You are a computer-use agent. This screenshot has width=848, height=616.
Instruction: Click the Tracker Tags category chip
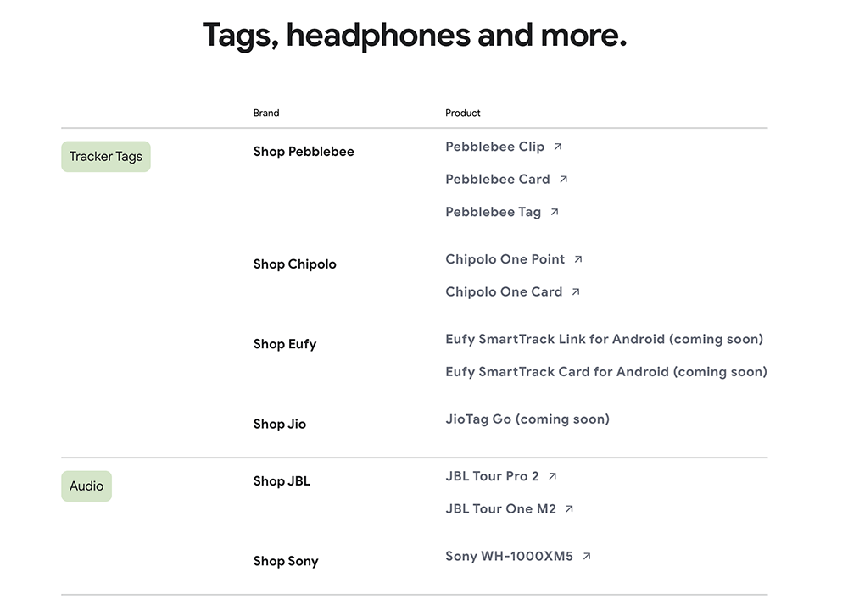click(x=106, y=157)
